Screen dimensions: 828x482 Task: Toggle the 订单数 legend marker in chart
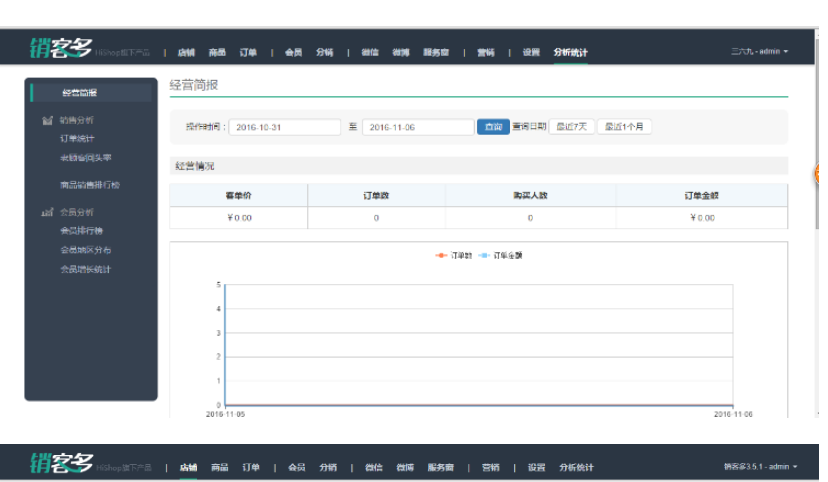coord(441,255)
